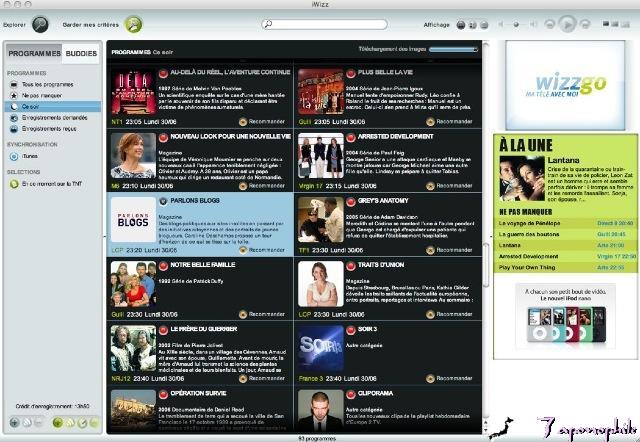Viewport: 640px width, 442px height.
Task: Click the large play button in toolbar
Action: (567, 24)
